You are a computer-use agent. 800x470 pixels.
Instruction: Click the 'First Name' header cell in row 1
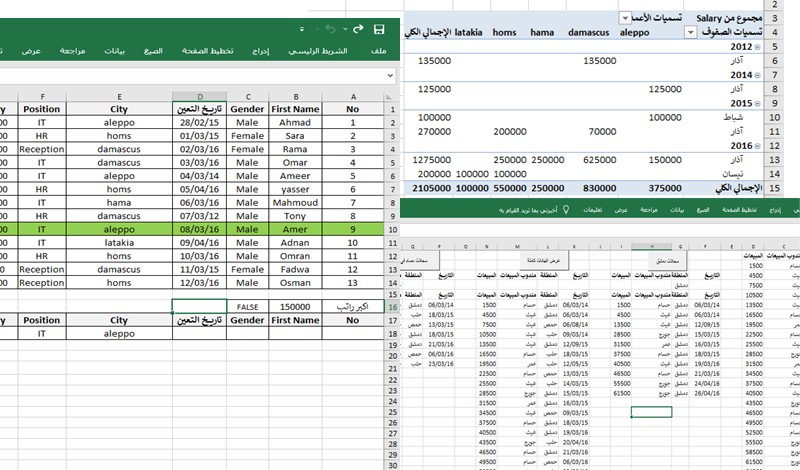[295, 109]
